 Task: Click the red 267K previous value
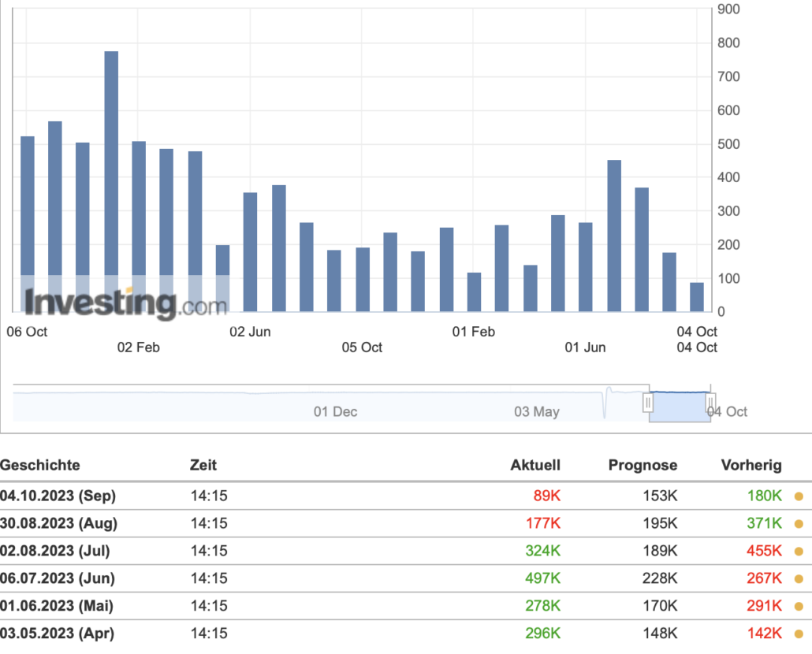[x=765, y=578]
